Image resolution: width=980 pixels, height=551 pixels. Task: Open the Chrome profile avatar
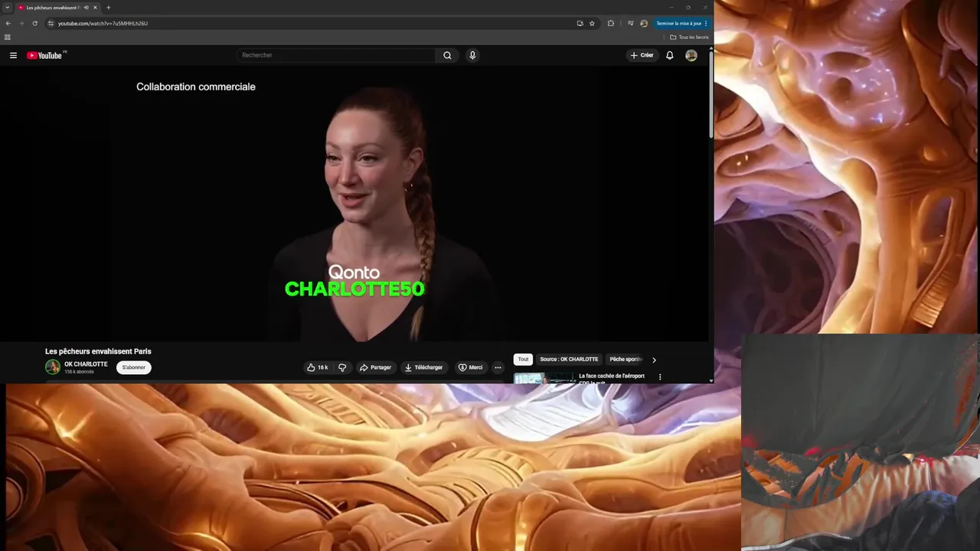(644, 24)
